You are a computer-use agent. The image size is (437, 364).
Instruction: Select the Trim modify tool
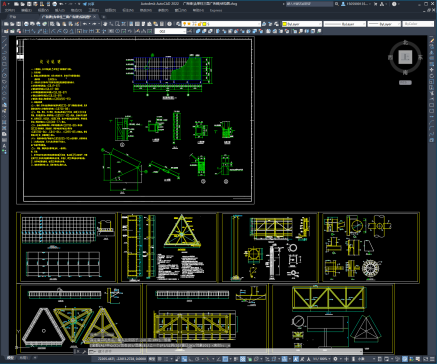coord(432,94)
